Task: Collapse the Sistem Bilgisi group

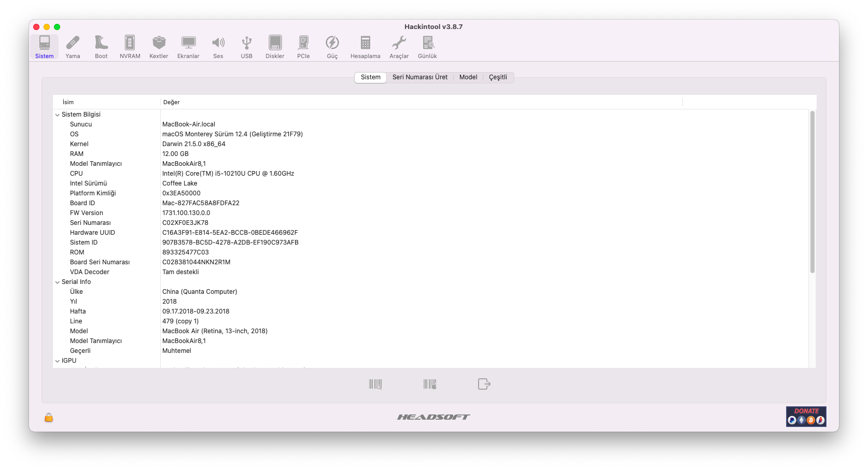Action: coord(58,115)
